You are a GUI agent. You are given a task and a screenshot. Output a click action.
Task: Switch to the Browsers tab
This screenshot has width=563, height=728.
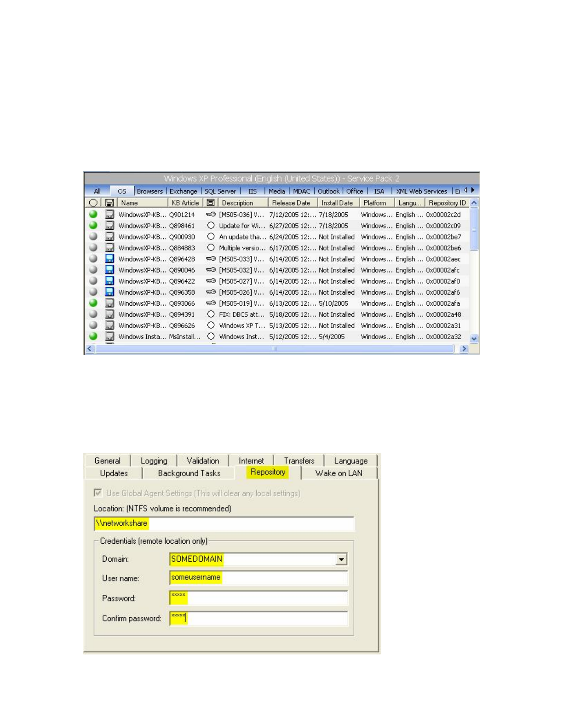click(x=149, y=191)
